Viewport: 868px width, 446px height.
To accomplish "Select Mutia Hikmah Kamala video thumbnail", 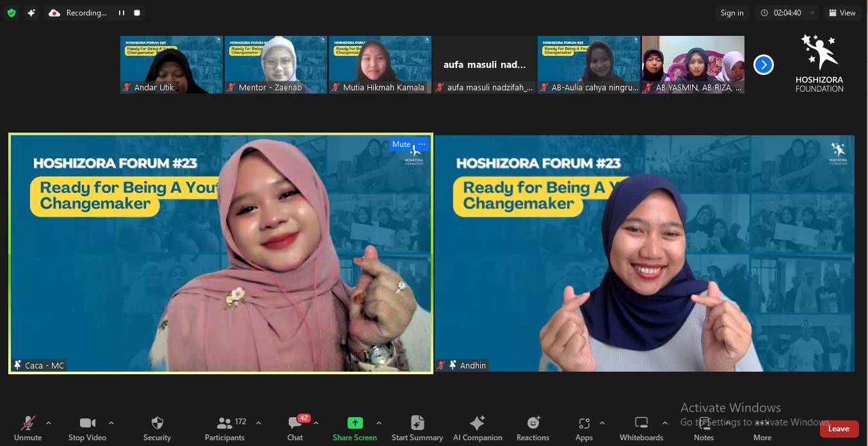I will [x=380, y=65].
